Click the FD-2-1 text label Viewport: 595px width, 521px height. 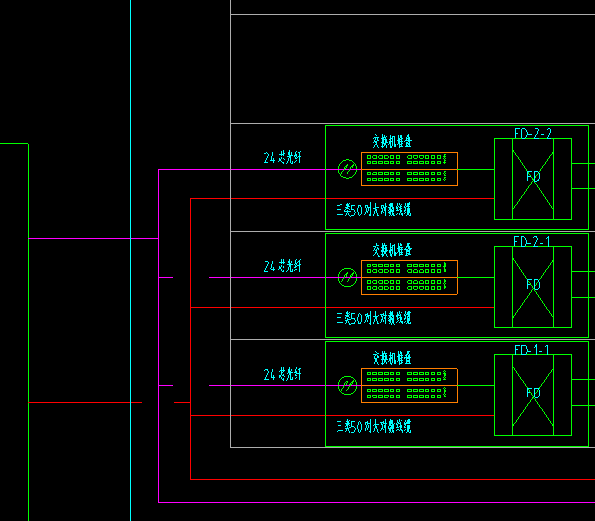[532, 241]
